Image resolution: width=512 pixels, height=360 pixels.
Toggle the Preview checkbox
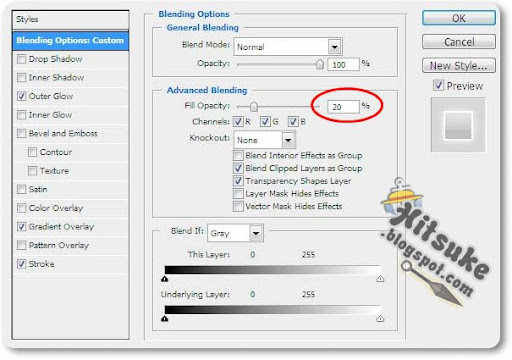[x=438, y=86]
